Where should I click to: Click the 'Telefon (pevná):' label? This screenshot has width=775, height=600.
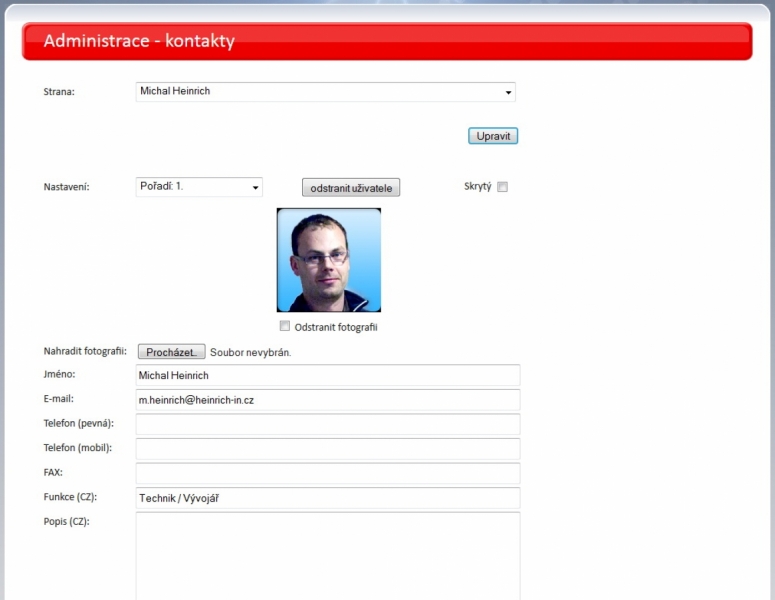click(x=79, y=424)
